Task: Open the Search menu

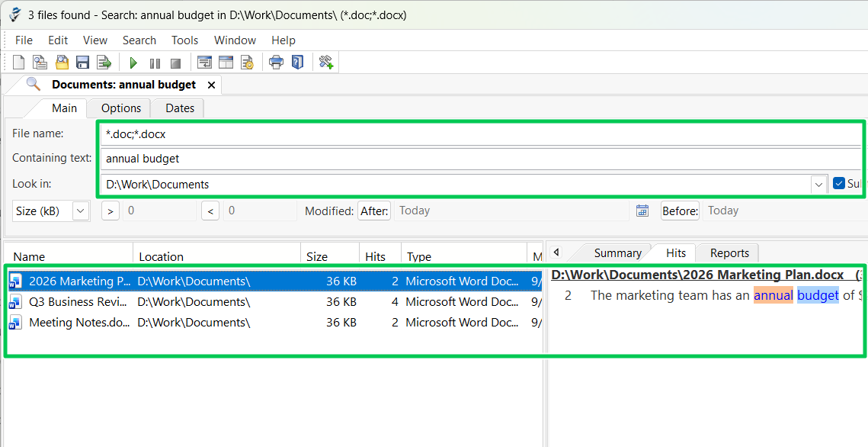Action: (x=139, y=40)
